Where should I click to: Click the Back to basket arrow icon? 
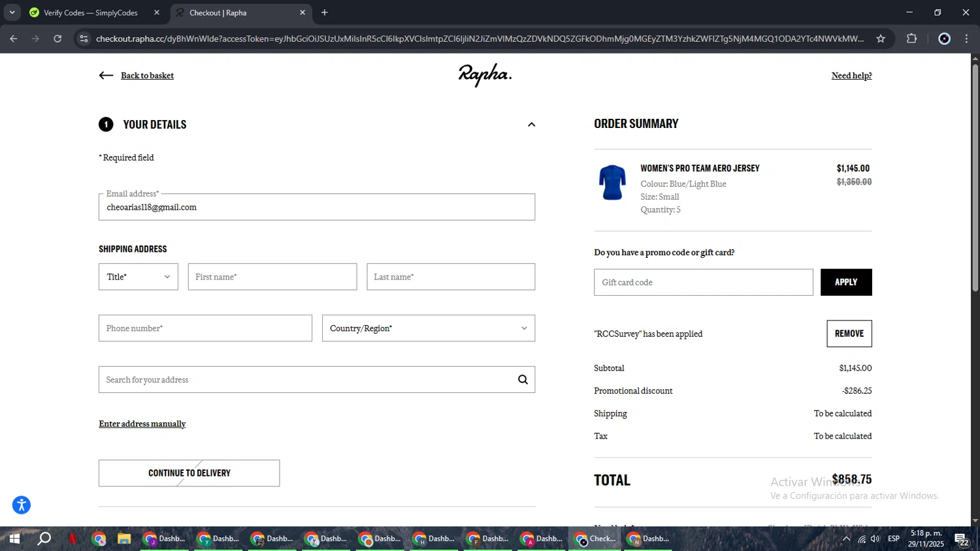[106, 76]
